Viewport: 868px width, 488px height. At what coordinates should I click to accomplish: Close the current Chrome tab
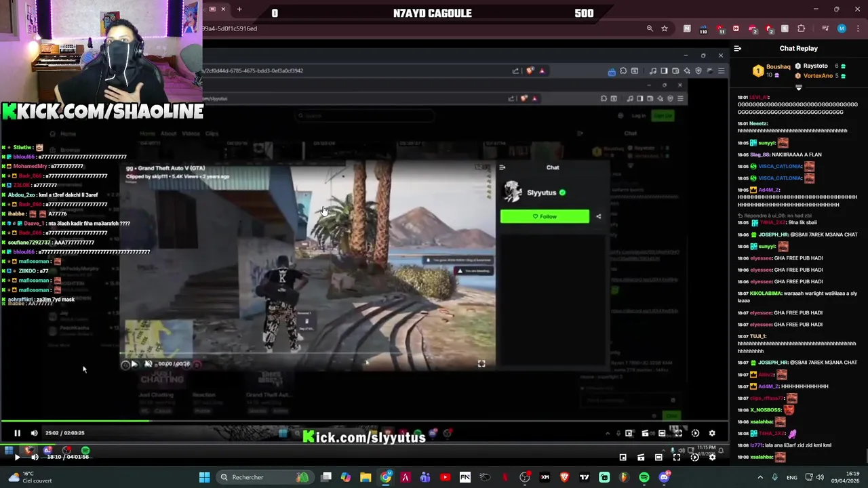click(x=223, y=9)
